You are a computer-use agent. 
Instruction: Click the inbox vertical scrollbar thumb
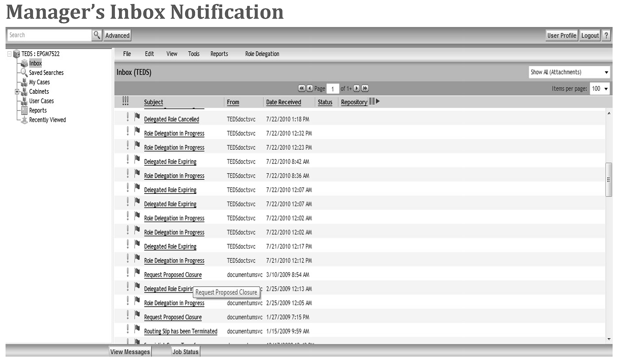click(x=609, y=179)
